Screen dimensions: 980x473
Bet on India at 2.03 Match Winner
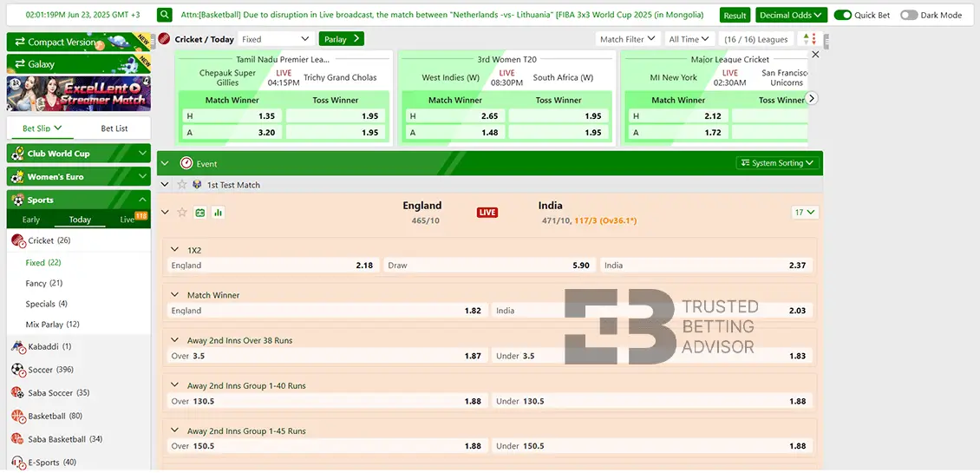[652, 311]
